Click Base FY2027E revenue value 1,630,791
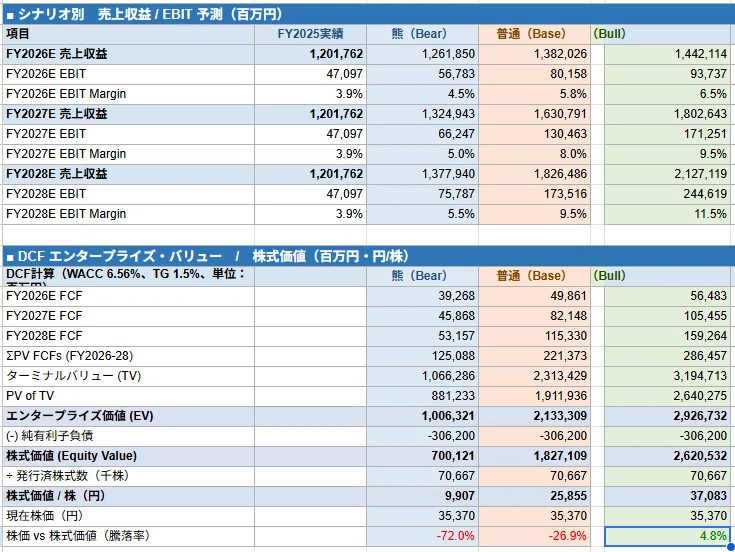 560,114
